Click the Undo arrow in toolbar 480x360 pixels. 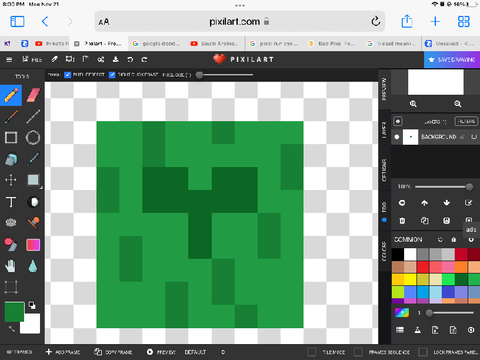(130, 59)
